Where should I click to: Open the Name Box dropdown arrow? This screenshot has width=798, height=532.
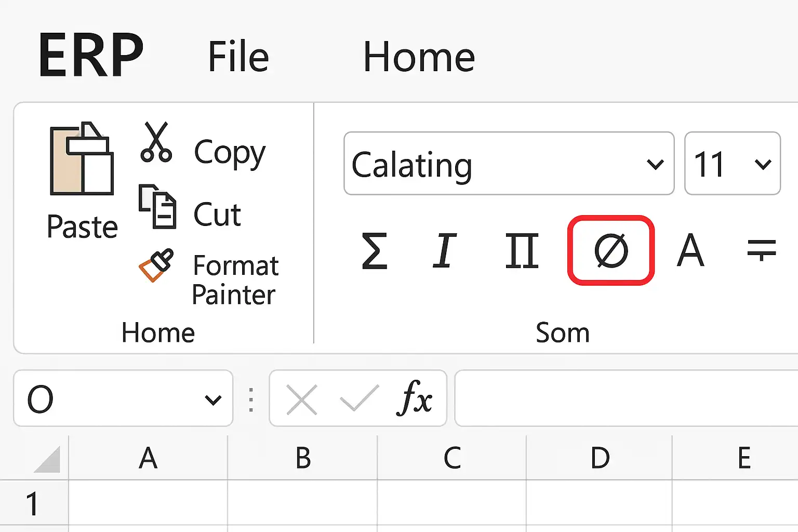pos(213,400)
